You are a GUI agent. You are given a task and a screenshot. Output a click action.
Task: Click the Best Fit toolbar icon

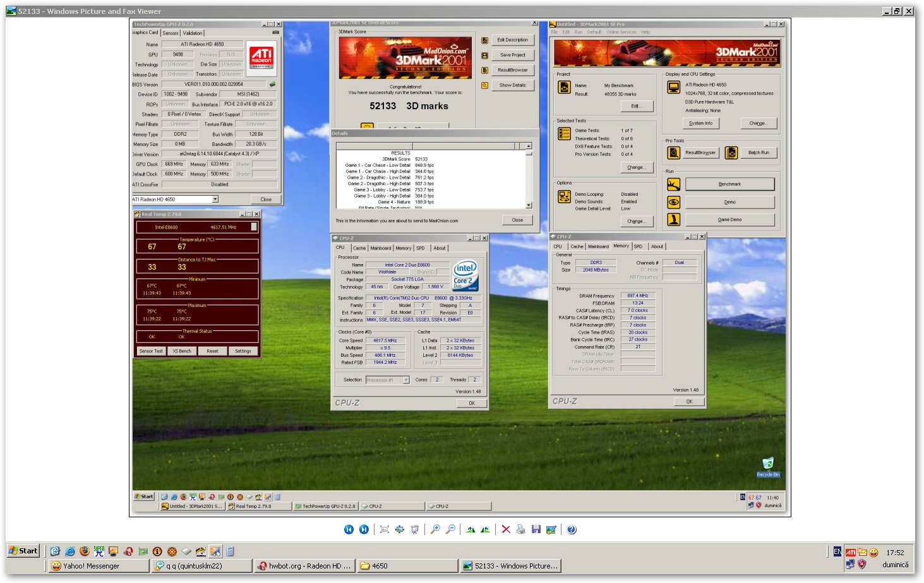[384, 529]
